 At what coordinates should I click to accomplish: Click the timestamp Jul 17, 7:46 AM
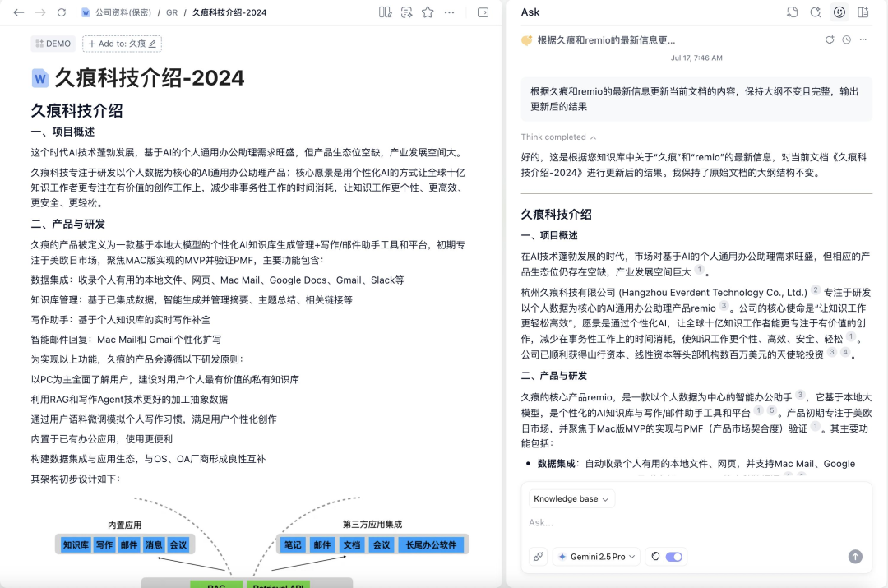pyautogui.click(x=696, y=58)
